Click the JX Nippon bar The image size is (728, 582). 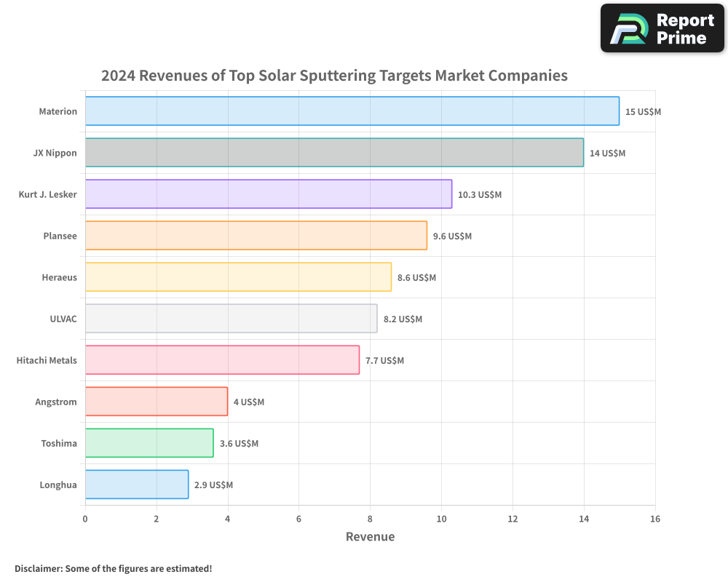click(x=335, y=153)
